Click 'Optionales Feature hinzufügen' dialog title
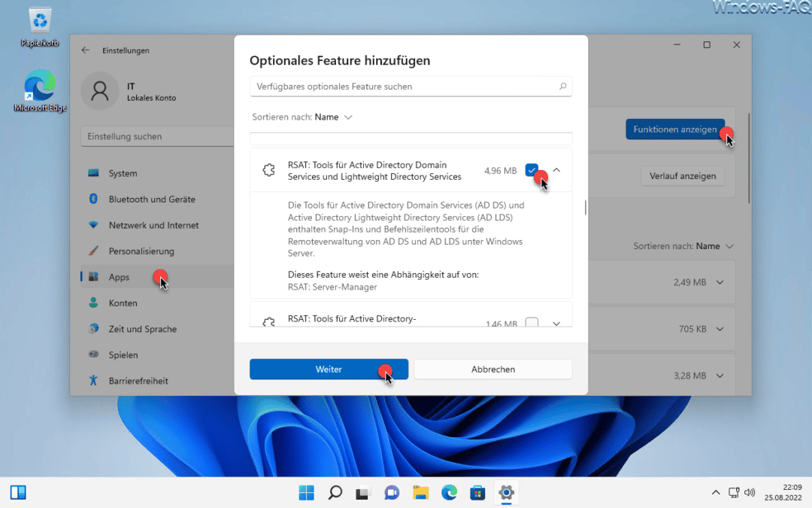The width and height of the screenshot is (812, 508). coord(340,60)
